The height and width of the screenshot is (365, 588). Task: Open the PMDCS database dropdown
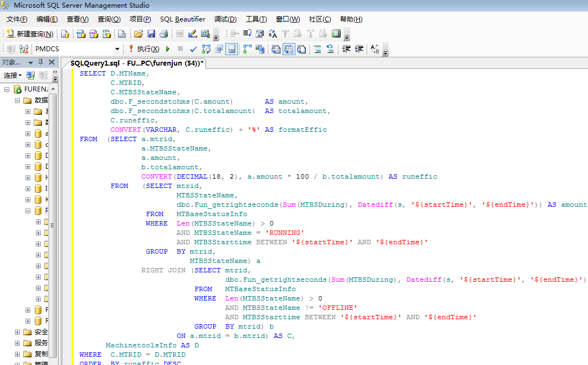coord(117,49)
